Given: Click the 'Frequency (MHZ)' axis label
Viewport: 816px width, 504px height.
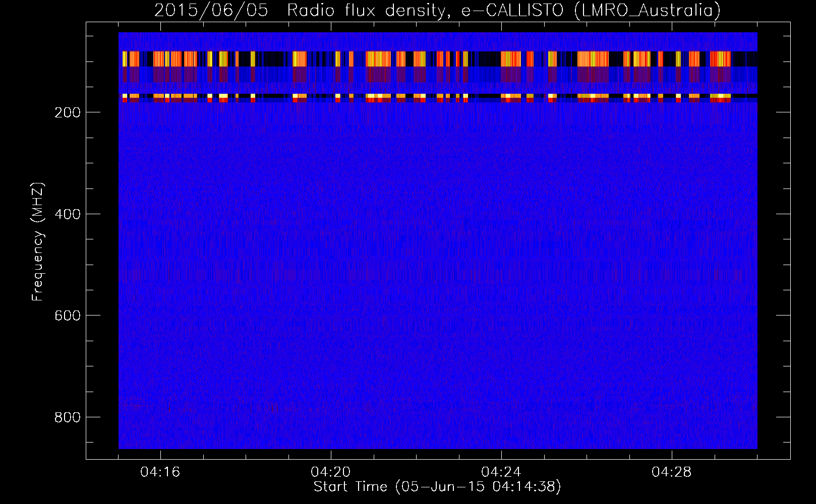Looking at the screenshot, I should tap(38, 242).
